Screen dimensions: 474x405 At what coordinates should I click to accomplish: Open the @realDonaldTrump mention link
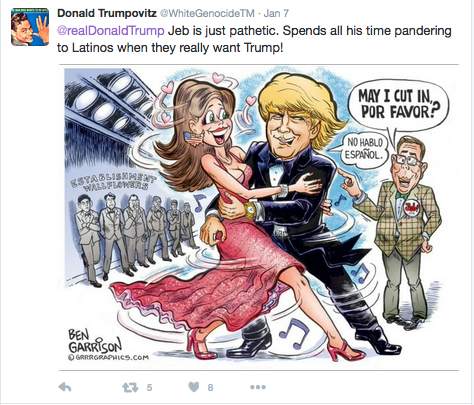(111, 31)
